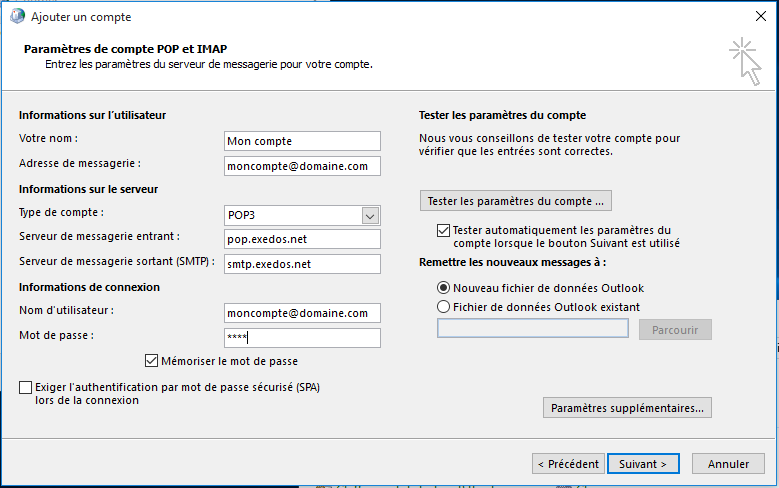This screenshot has height=488, width=779.
Task: Click the Votre nom text field
Action: pyautogui.click(x=302, y=141)
